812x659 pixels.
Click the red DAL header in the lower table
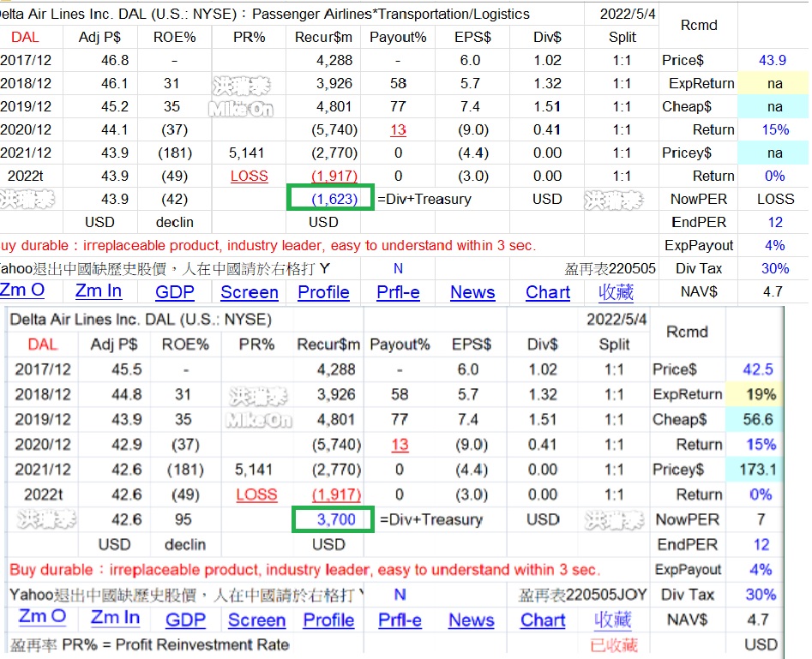(43, 344)
